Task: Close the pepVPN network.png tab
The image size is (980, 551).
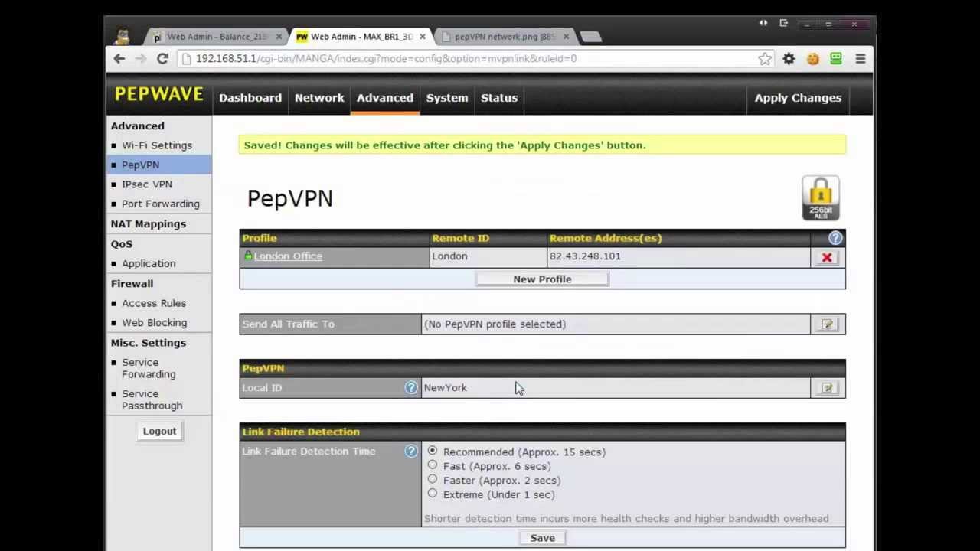Action: coord(566,37)
